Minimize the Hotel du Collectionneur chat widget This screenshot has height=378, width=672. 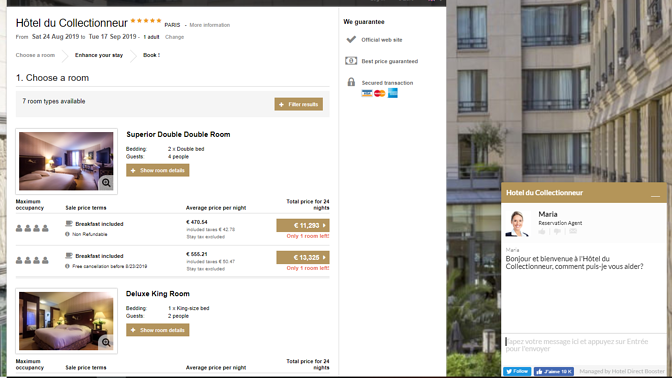pyautogui.click(x=655, y=195)
